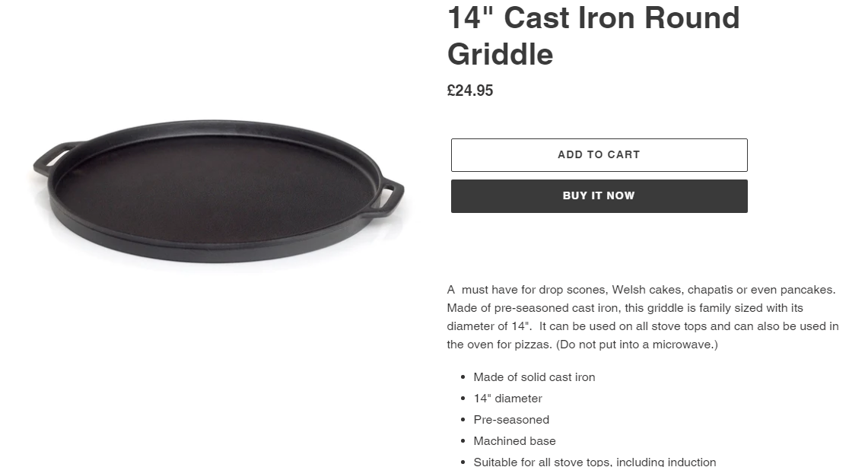868x467 pixels.
Task: Click the "14" Cast Iron Round" title line
Action: coord(593,18)
